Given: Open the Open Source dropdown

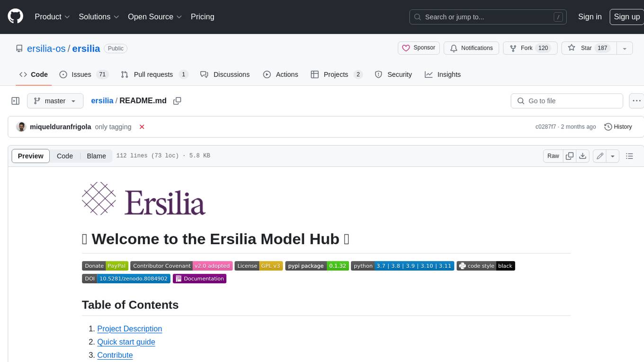Looking at the screenshot, I should pos(155,17).
